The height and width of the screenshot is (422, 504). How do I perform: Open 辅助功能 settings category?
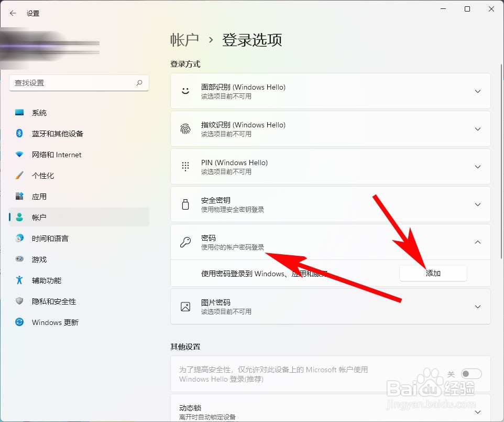(79, 280)
